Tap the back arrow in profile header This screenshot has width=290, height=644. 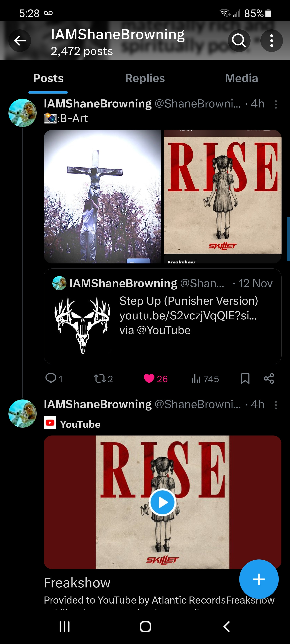tap(20, 40)
